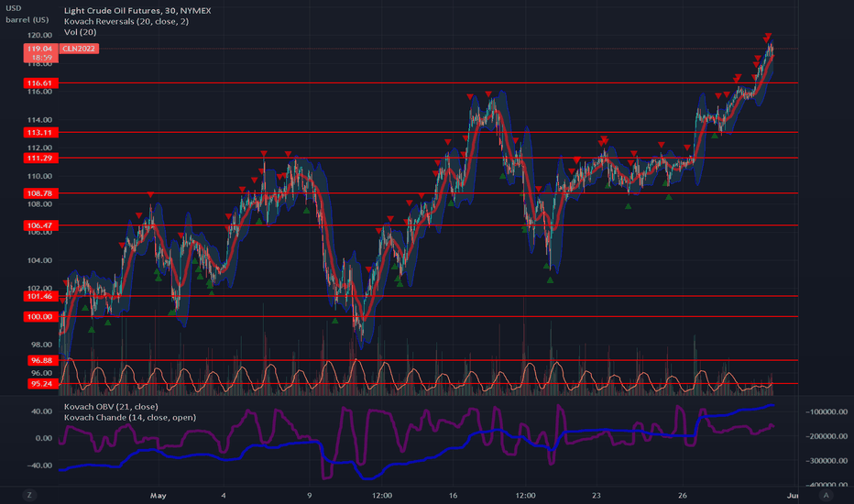Click the 26 date on time axis
The width and height of the screenshot is (854, 504).
[x=683, y=495]
